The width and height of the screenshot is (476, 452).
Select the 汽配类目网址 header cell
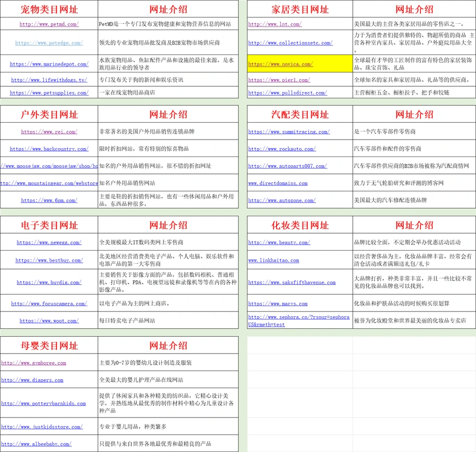[300, 114]
